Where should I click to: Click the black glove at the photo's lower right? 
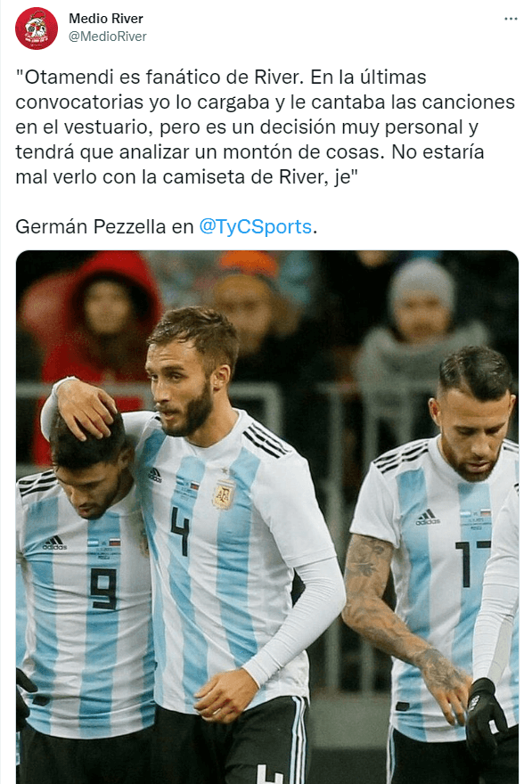pyautogui.click(x=487, y=713)
